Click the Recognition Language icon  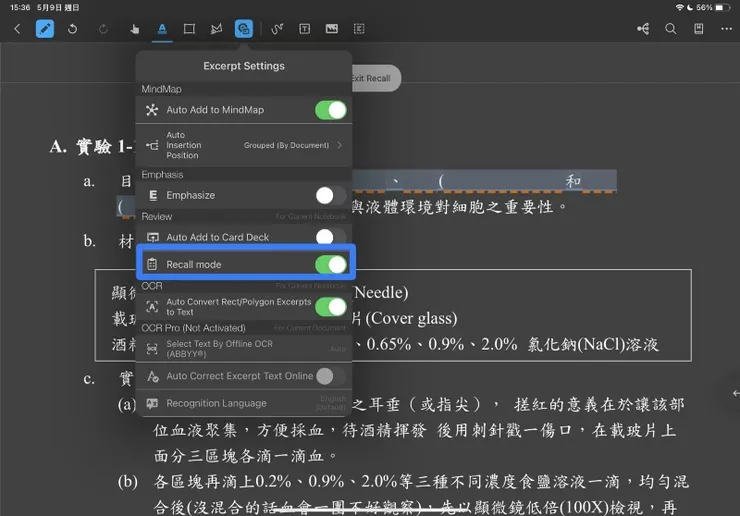[152, 403]
